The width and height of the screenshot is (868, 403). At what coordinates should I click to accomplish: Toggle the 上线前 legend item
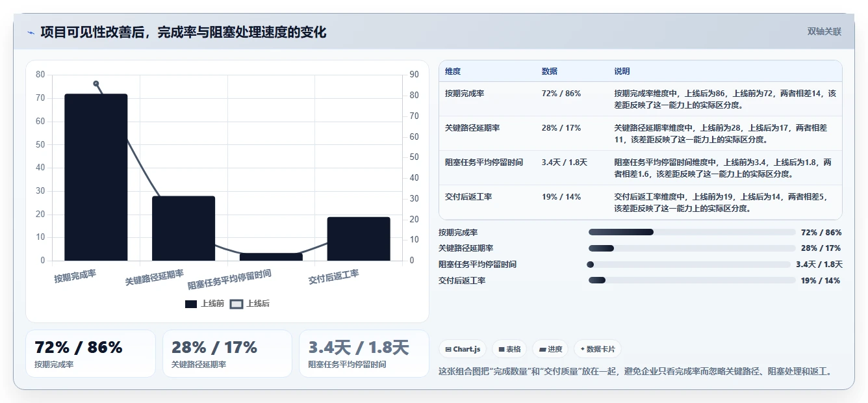[x=205, y=304]
